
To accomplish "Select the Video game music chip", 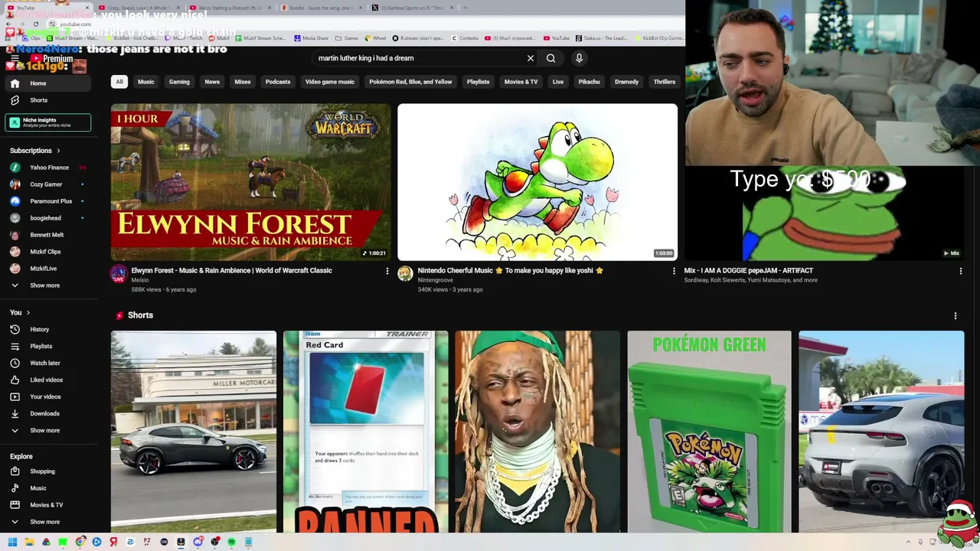I will pyautogui.click(x=330, y=82).
